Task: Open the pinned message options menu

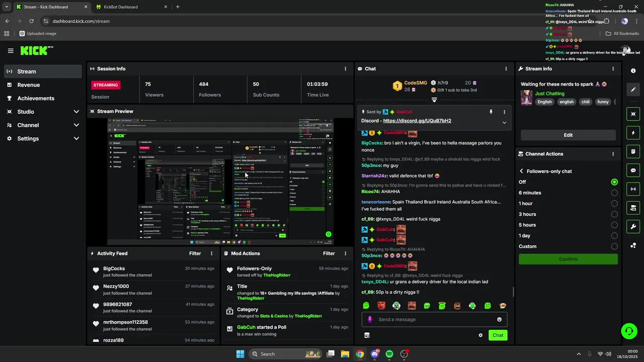Action: tap(504, 112)
